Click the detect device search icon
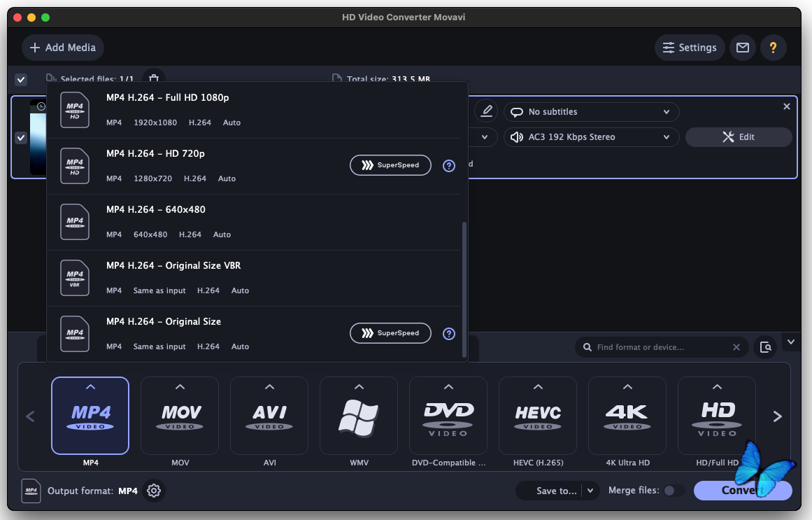 point(766,347)
